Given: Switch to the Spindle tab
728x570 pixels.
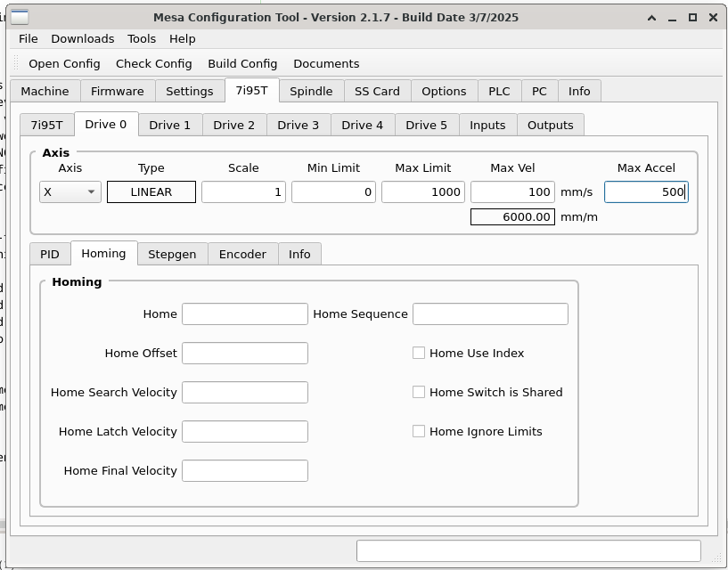Looking at the screenshot, I should (311, 91).
